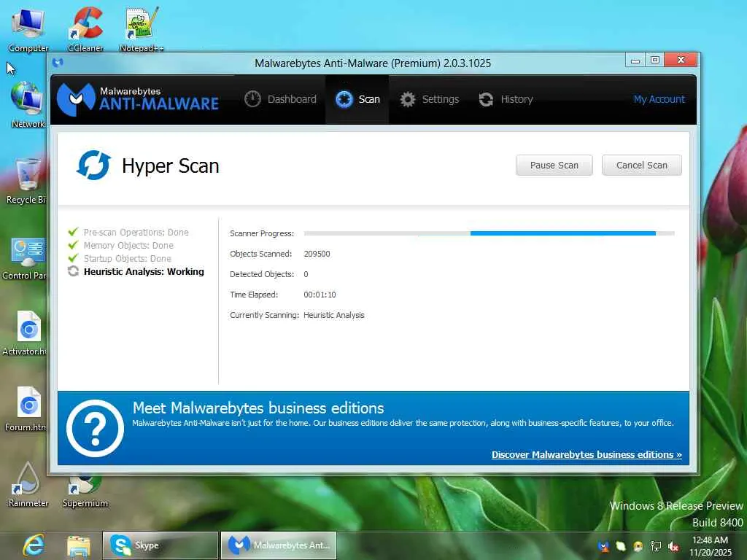Open the taskbar clock showing 12:48 AM
Image resolution: width=747 pixels, height=560 pixels.
coord(710,545)
